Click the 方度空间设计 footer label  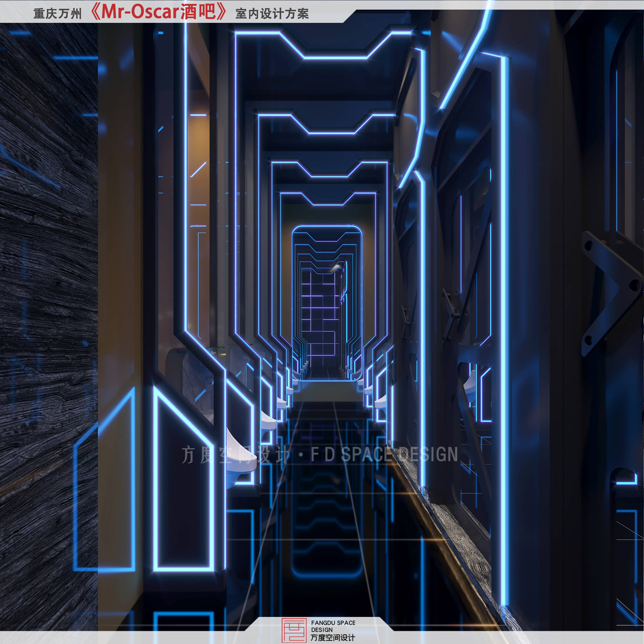pyautogui.click(x=333, y=638)
